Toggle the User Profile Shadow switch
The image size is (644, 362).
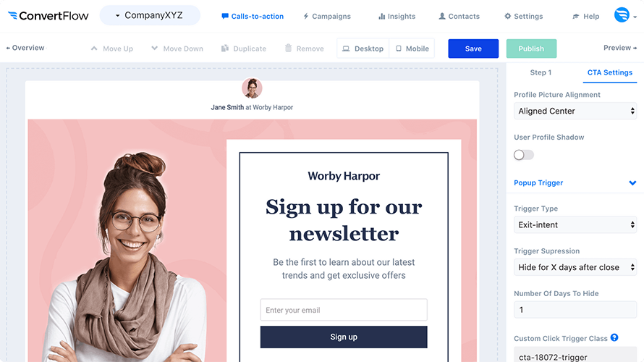coord(524,155)
